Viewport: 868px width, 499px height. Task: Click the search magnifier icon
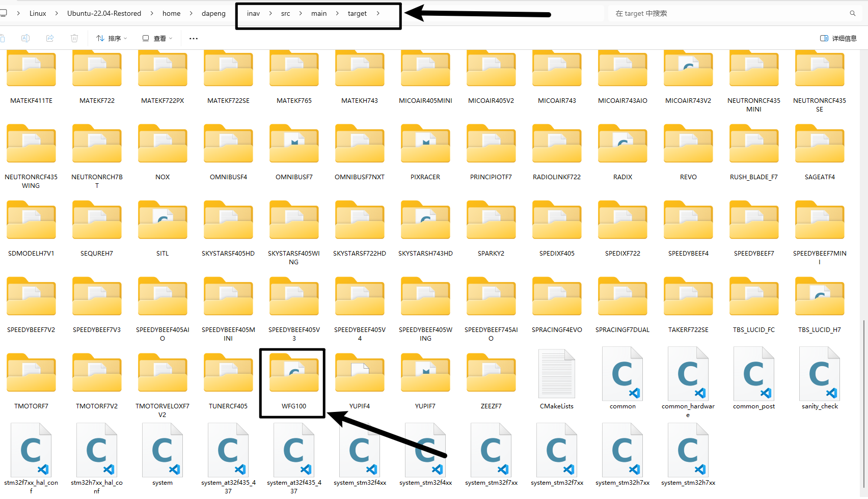(852, 13)
